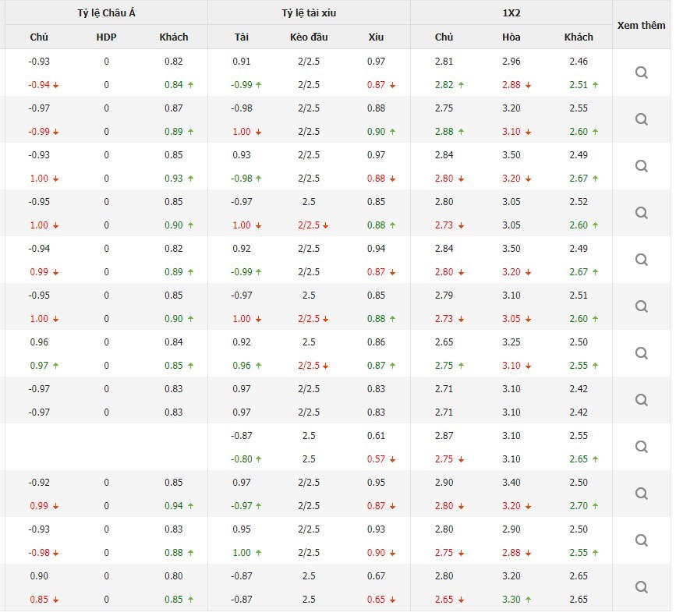Click the Xem thêm column header
Screen dimensions: 676x616
pos(641,25)
